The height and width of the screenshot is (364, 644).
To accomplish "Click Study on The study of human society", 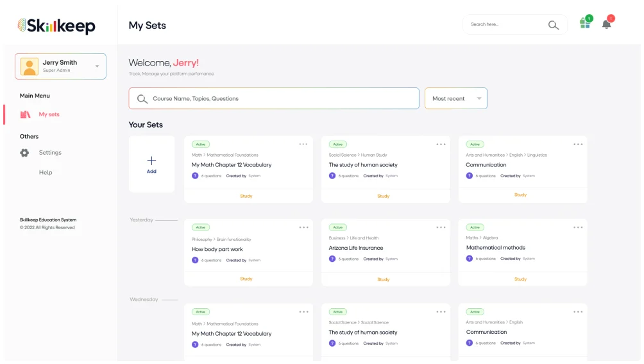I will [383, 196].
